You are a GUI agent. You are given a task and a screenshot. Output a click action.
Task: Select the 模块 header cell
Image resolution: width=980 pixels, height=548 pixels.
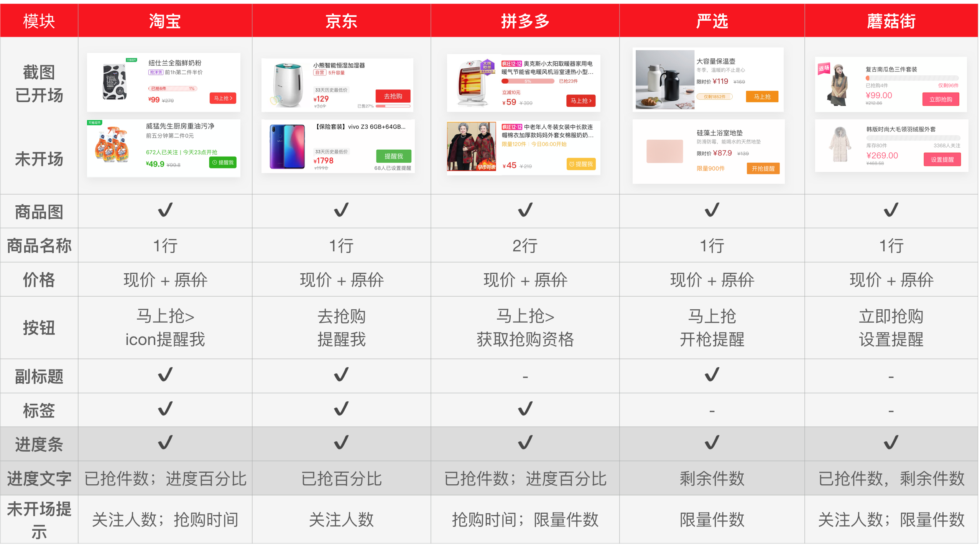pyautogui.click(x=39, y=21)
